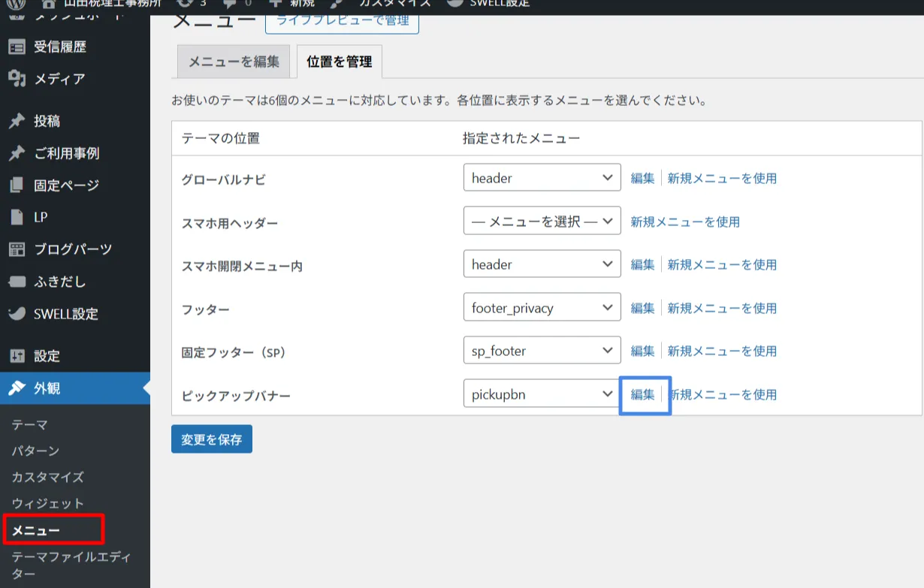Click the ライブプレビューで管理 button
Screen dimensions: 924x588
(342, 20)
